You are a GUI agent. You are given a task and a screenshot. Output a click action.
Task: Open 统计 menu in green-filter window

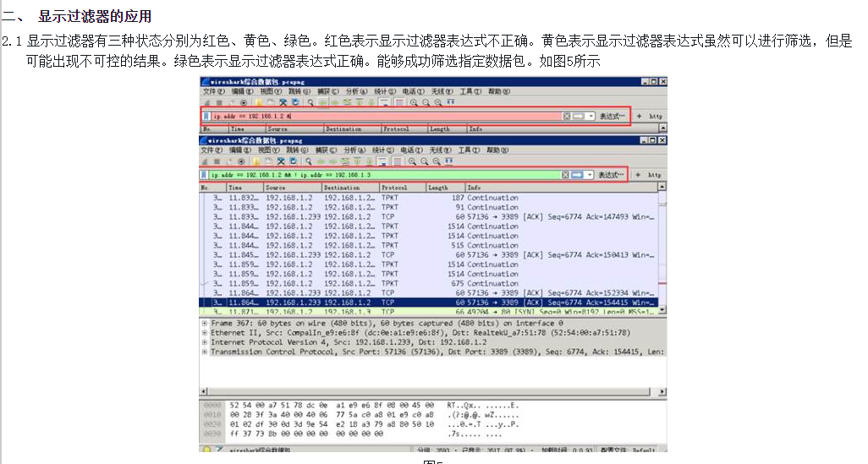click(383, 150)
